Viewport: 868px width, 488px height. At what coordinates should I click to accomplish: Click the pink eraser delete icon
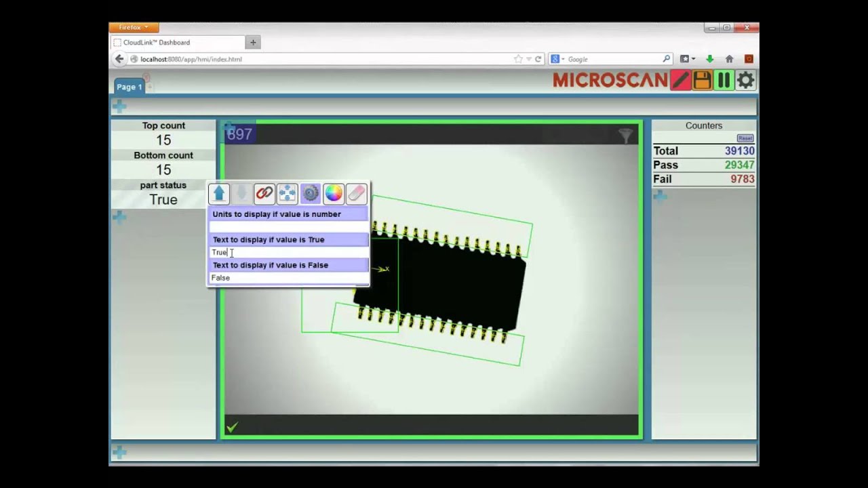click(357, 194)
